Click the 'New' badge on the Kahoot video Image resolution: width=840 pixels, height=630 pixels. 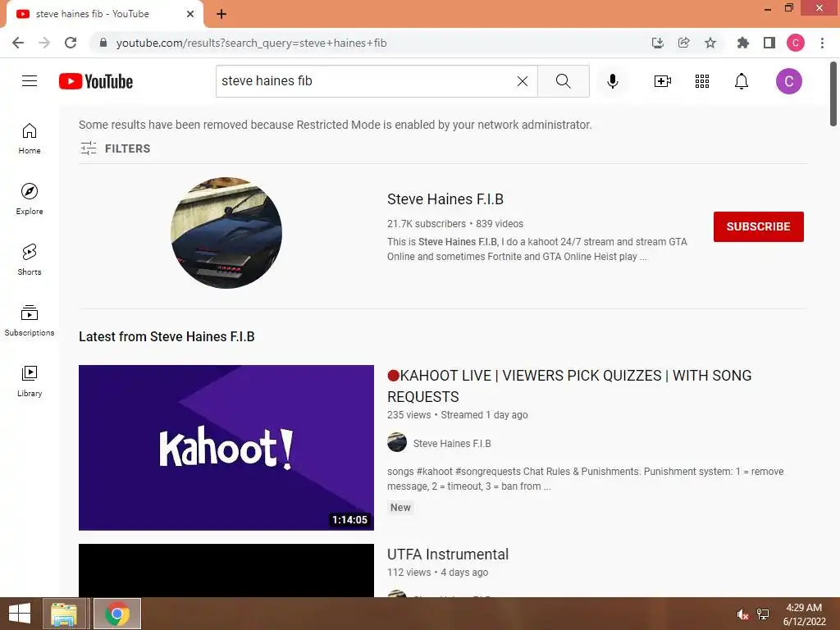[x=400, y=507]
